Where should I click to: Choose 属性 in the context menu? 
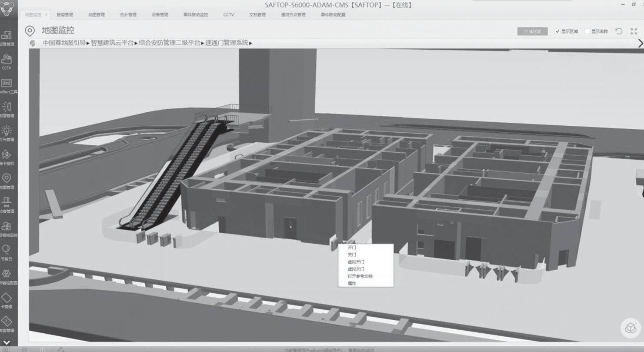(352, 283)
